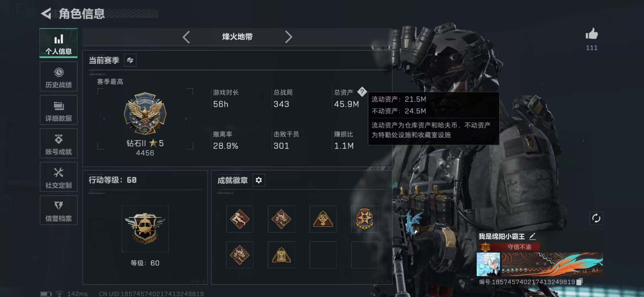Image resolution: width=644 pixels, height=297 pixels.
Task: Select the helicopter operation level badge
Action: tap(145, 229)
